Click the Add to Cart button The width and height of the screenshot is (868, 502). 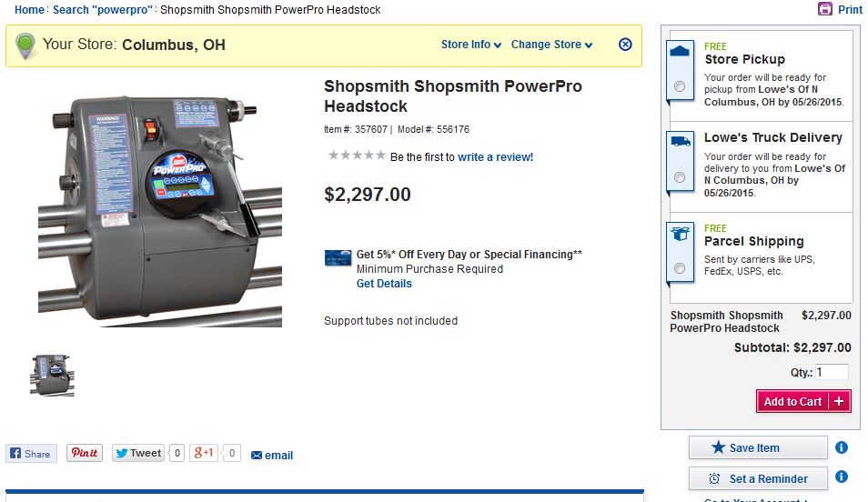[x=803, y=401]
